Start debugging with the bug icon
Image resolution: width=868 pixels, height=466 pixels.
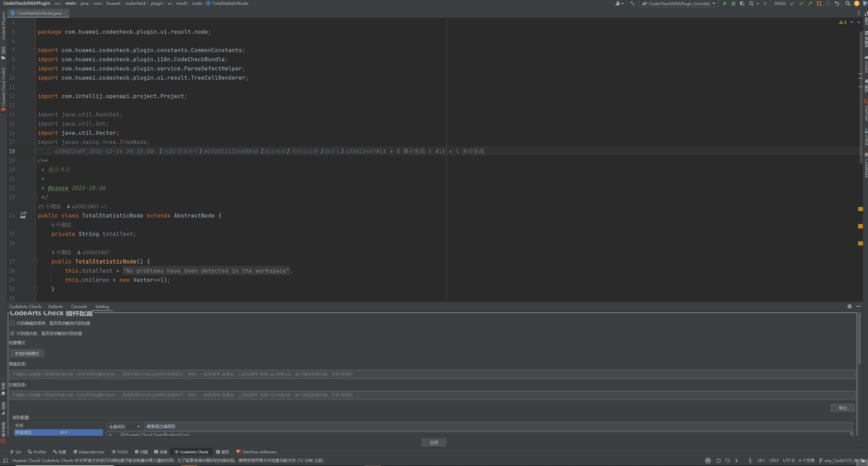click(x=734, y=3)
